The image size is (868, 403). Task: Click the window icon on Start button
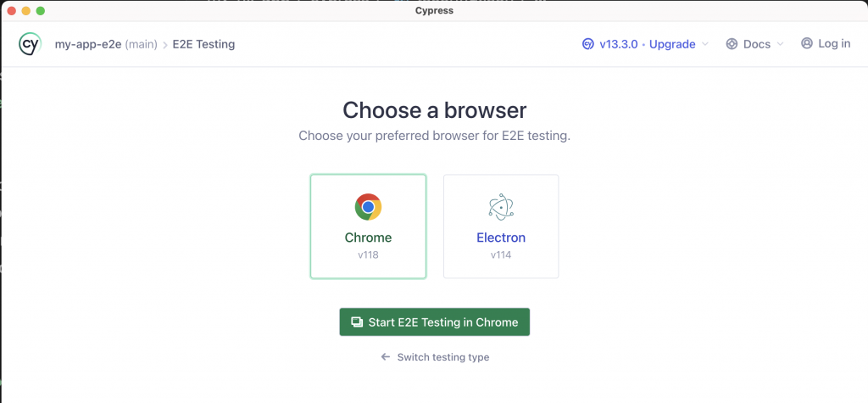(x=357, y=322)
